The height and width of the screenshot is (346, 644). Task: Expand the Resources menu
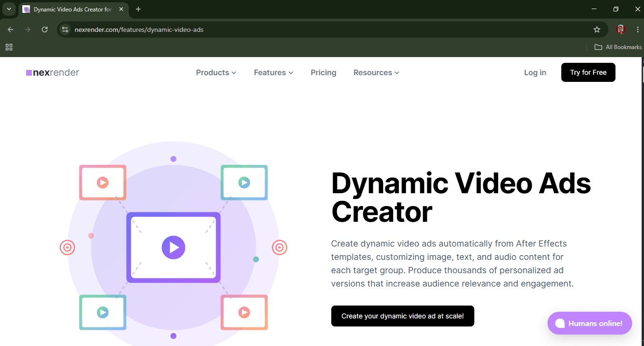376,72
